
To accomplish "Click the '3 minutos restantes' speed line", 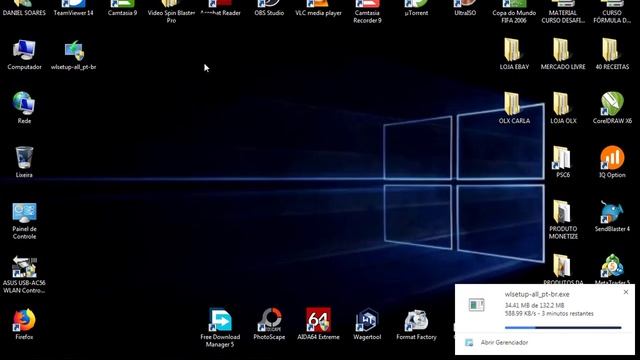I will (x=549, y=313).
